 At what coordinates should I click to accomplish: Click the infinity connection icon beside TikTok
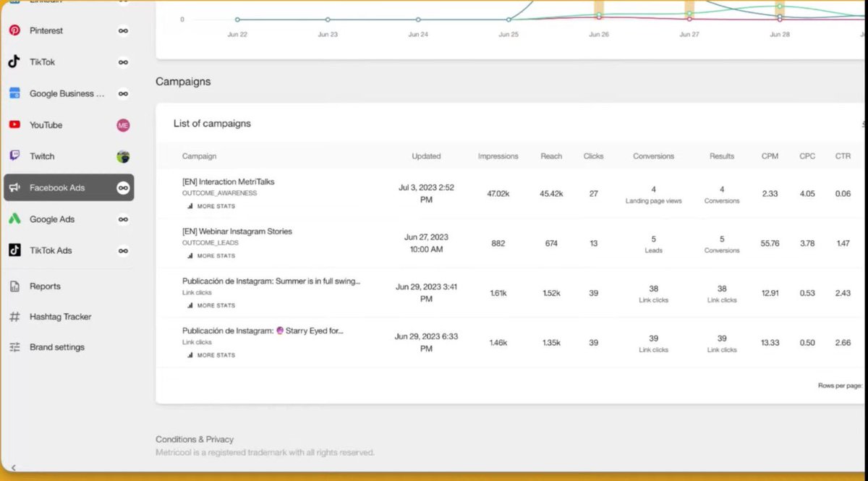[124, 62]
